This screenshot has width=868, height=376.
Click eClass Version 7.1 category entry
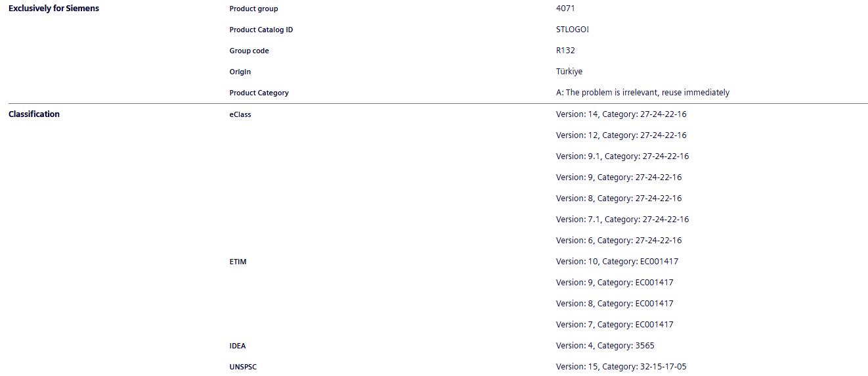(622, 220)
